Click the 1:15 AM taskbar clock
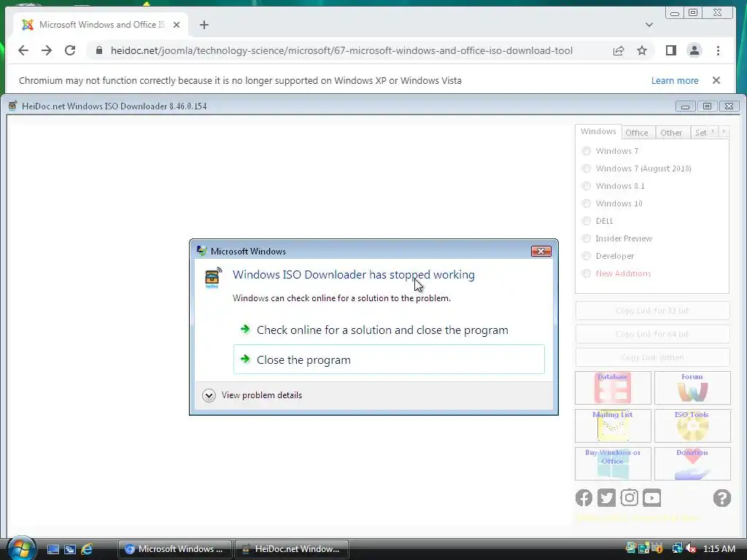The height and width of the screenshot is (560, 747). [719, 549]
